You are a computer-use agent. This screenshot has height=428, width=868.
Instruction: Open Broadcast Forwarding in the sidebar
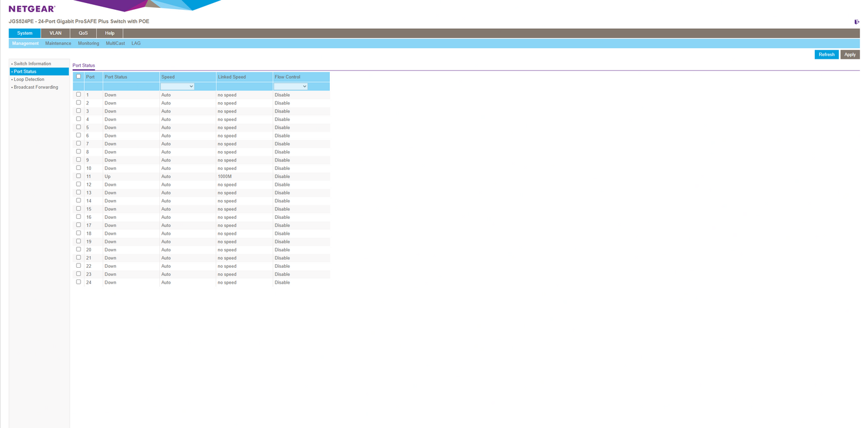click(x=36, y=87)
